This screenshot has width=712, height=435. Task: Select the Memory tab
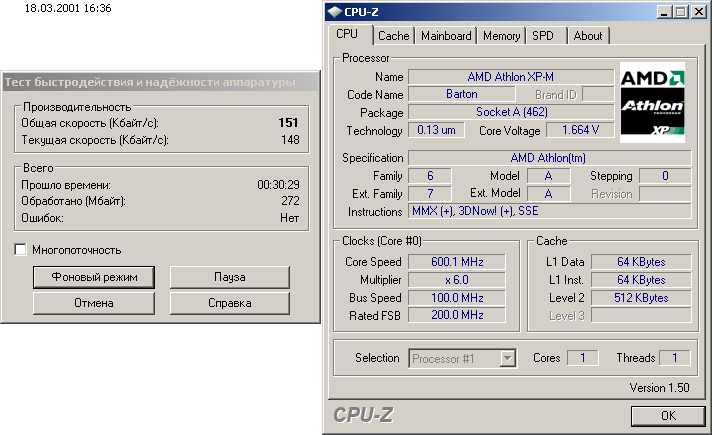point(501,36)
